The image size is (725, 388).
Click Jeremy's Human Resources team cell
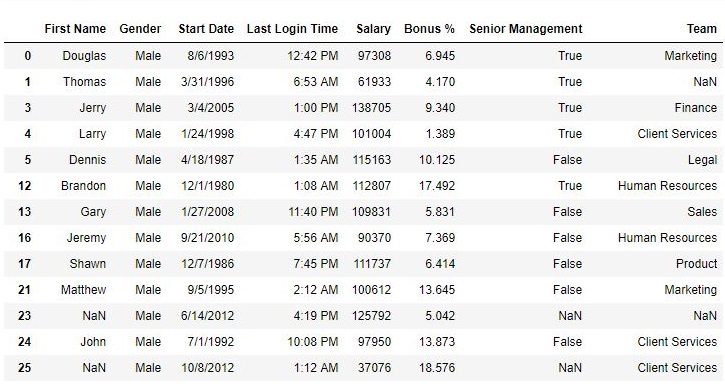[668, 238]
